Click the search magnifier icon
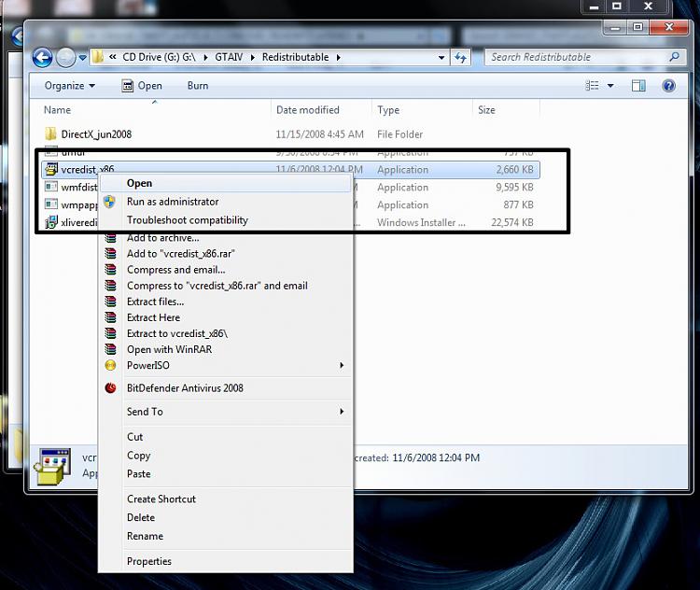The height and width of the screenshot is (590, 700). [x=675, y=57]
